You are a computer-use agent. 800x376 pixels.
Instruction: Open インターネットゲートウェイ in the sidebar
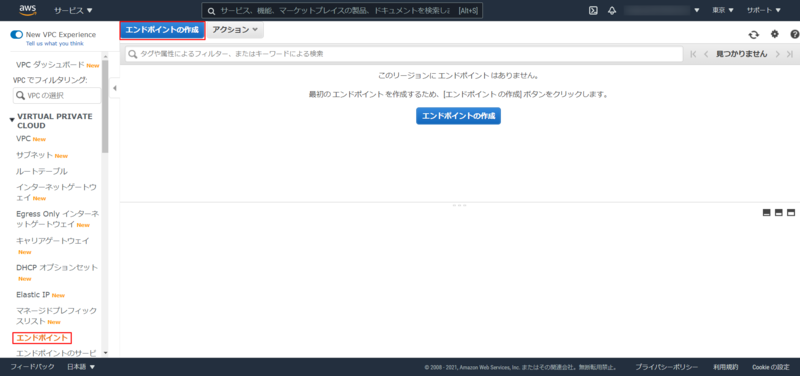coord(56,192)
